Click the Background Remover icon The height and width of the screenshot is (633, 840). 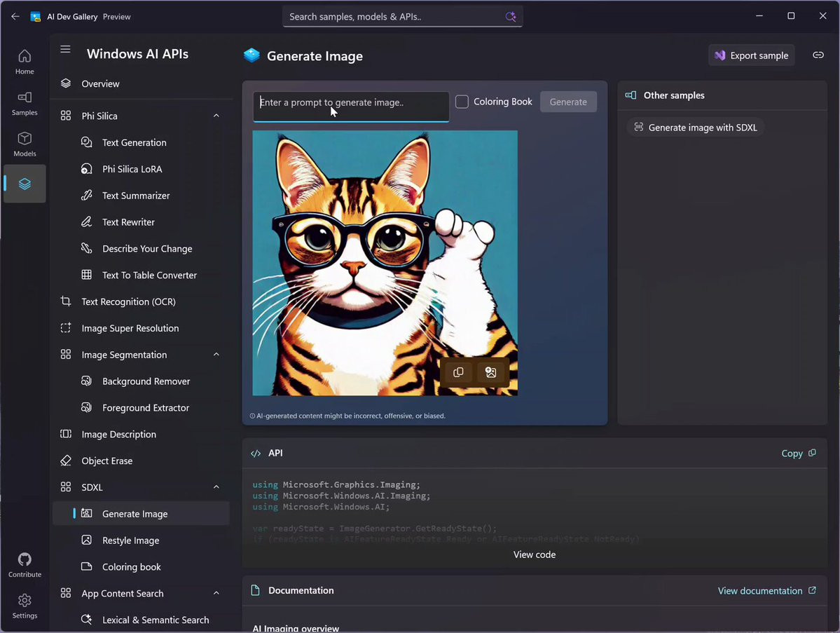(86, 381)
